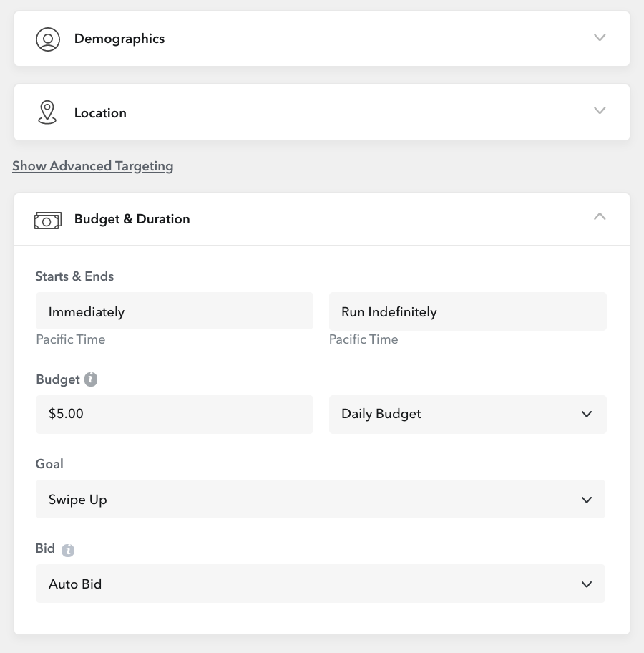This screenshot has height=653, width=644.
Task: Click the Run Indefinitely end time field
Action: point(467,311)
